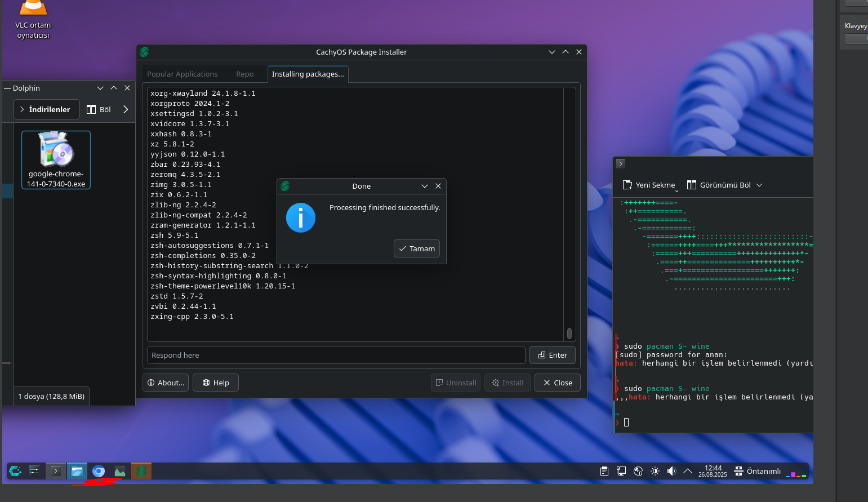The image size is (868, 502).
Task: Focus the 'Respond here' input field
Action: 336,355
